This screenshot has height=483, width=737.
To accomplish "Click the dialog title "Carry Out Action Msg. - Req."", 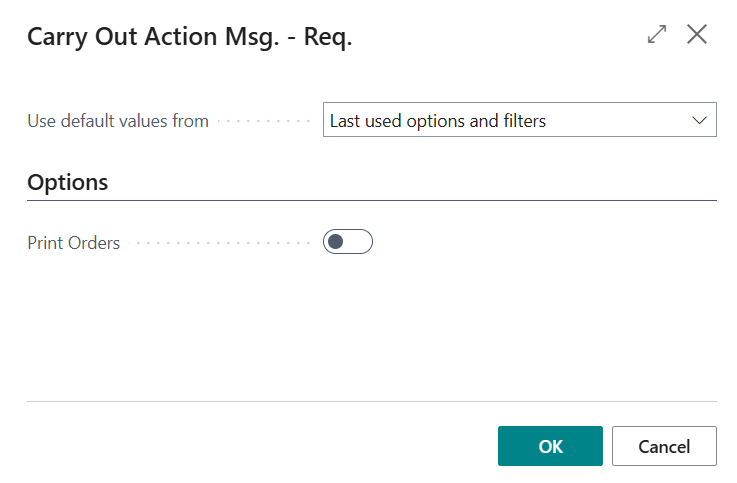I will [190, 37].
